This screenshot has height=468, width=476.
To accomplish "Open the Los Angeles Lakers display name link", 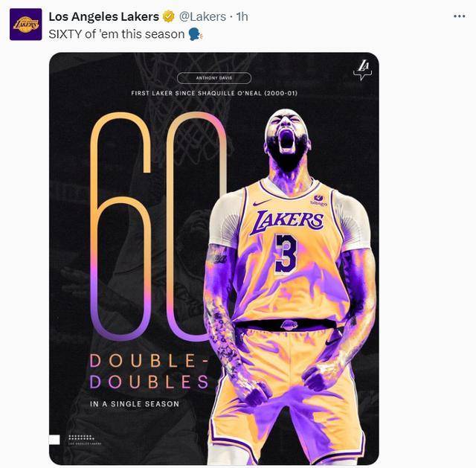I will (103, 17).
